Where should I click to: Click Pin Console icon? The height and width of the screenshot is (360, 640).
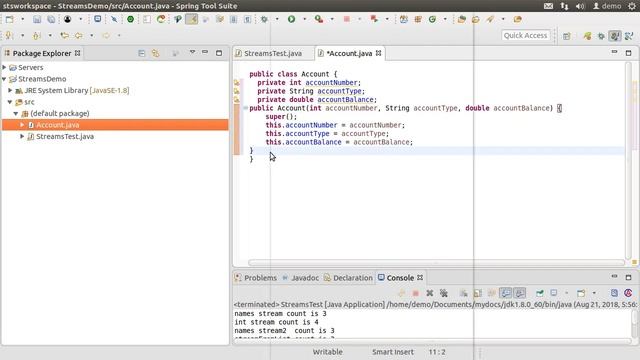coord(540,293)
